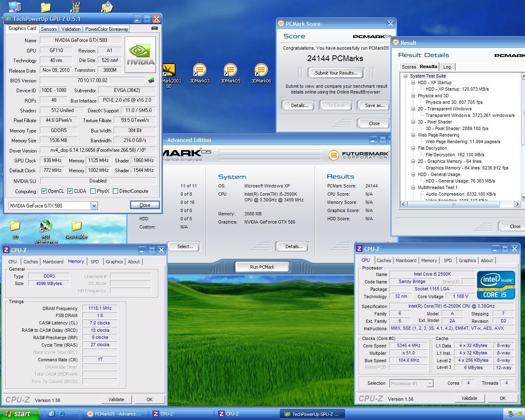Click the GPU-Z BIOS save chip icon
The height and width of the screenshot is (420, 525).
[151, 80]
